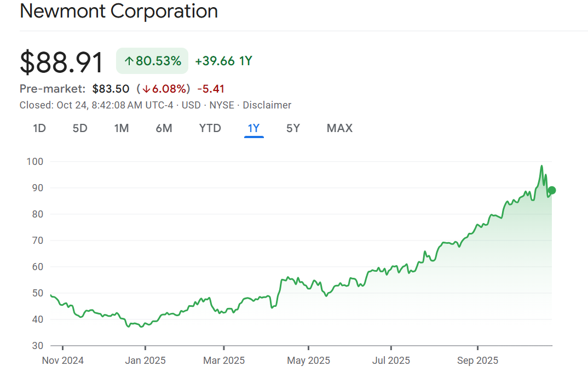
Task: Click the Jul 2025 axis label
Action: pos(391,361)
